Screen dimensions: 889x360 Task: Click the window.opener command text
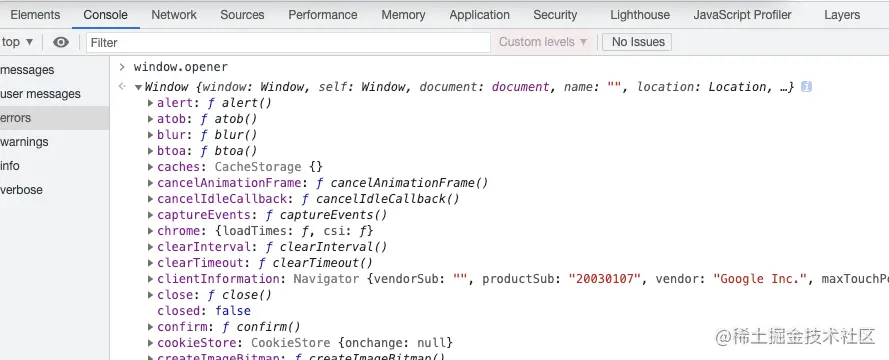click(180, 67)
